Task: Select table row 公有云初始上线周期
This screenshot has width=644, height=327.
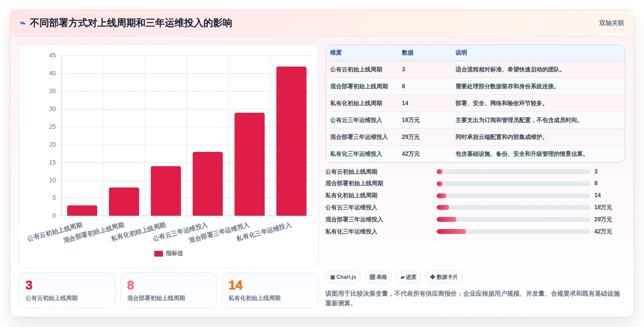Action: pyautogui.click(x=475, y=69)
